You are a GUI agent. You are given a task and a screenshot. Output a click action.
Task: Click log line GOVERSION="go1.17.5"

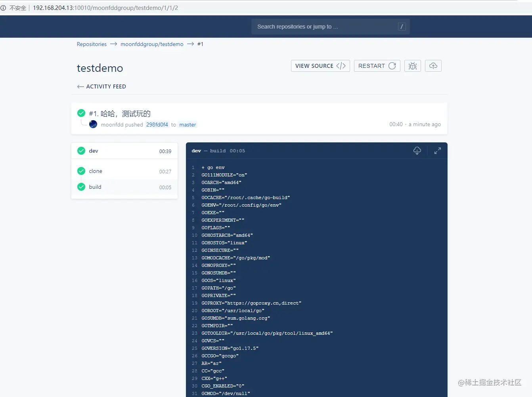[x=230, y=348]
